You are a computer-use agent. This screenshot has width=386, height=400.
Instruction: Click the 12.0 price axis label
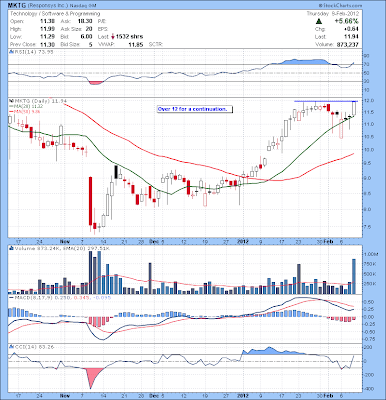click(368, 101)
